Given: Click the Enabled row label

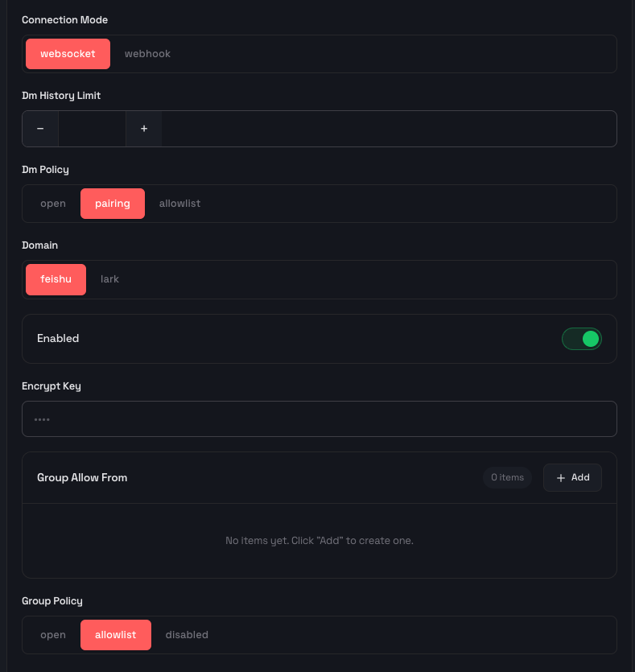Looking at the screenshot, I should pyautogui.click(x=58, y=338).
